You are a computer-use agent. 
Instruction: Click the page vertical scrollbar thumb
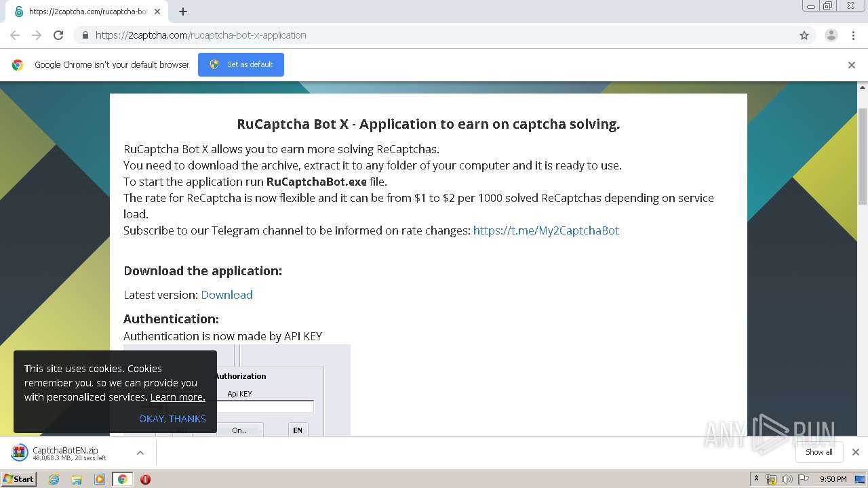(x=863, y=156)
